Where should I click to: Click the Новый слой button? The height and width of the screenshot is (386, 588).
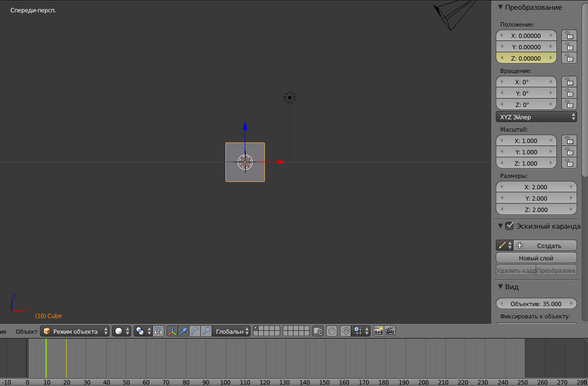536,257
